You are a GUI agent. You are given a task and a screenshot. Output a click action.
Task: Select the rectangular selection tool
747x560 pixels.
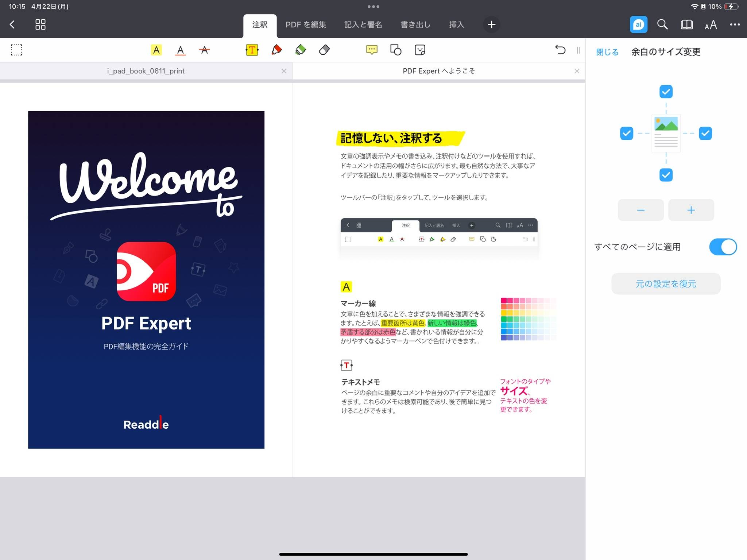point(16,50)
